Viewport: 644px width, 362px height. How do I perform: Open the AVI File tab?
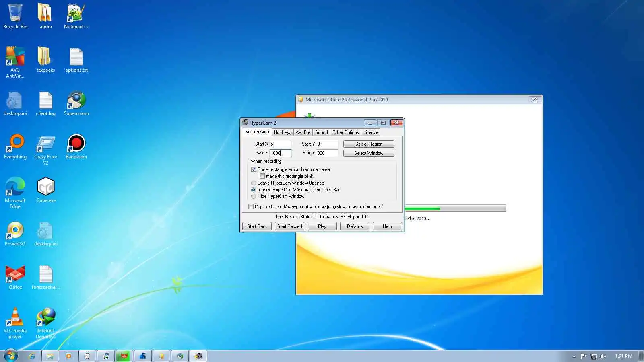click(x=303, y=132)
